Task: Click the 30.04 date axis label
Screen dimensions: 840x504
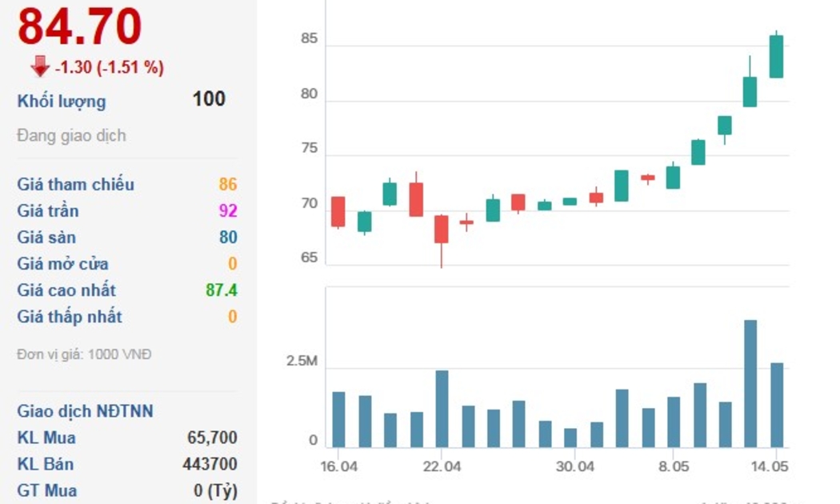Action: click(x=575, y=467)
